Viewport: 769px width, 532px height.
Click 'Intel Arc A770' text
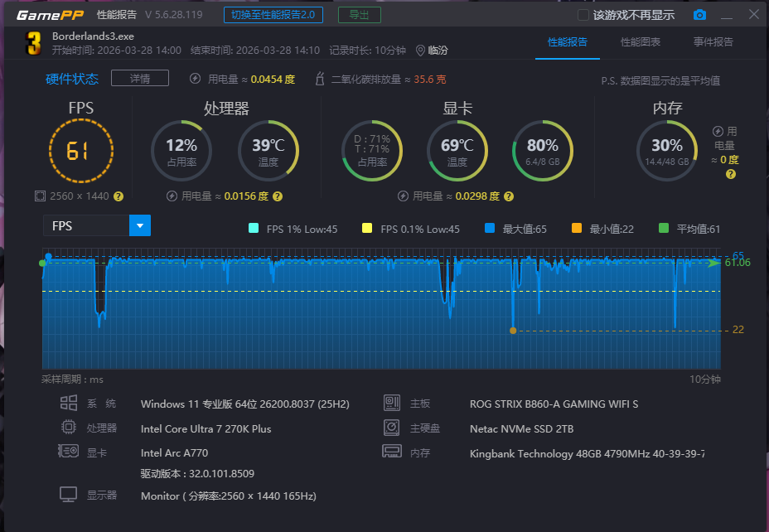pos(175,453)
